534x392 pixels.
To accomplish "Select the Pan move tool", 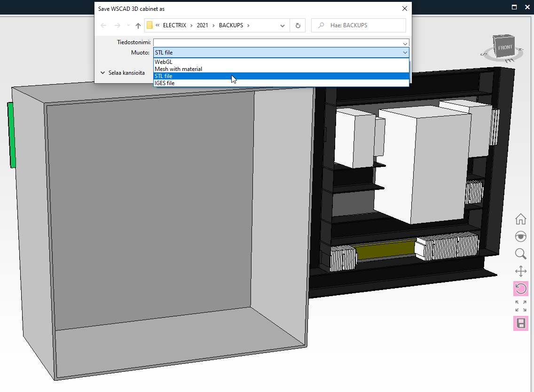I will click(x=520, y=271).
